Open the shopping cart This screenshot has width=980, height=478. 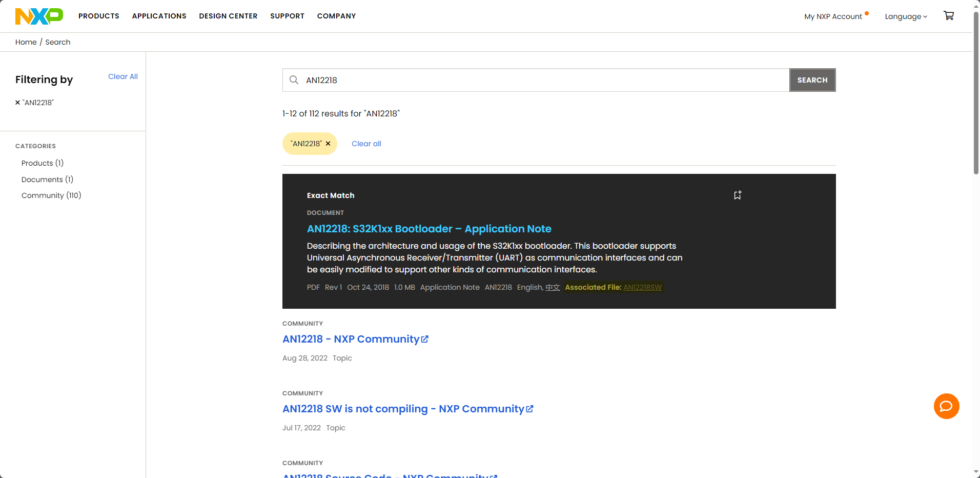click(x=949, y=16)
